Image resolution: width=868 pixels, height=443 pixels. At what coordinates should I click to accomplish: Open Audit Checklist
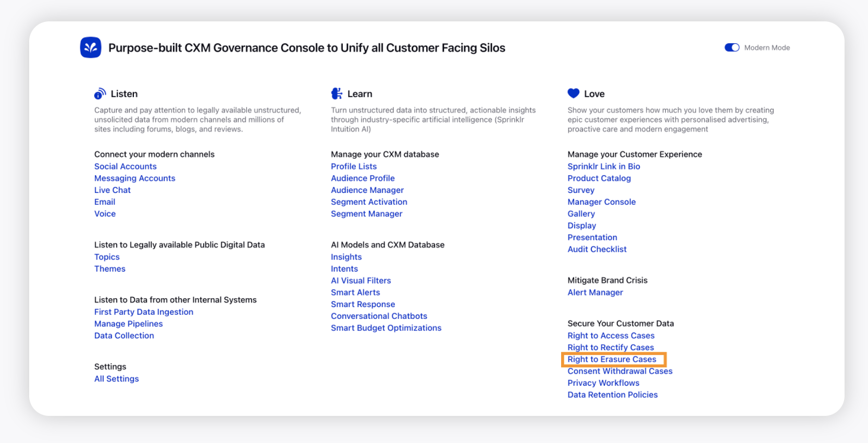tap(597, 249)
